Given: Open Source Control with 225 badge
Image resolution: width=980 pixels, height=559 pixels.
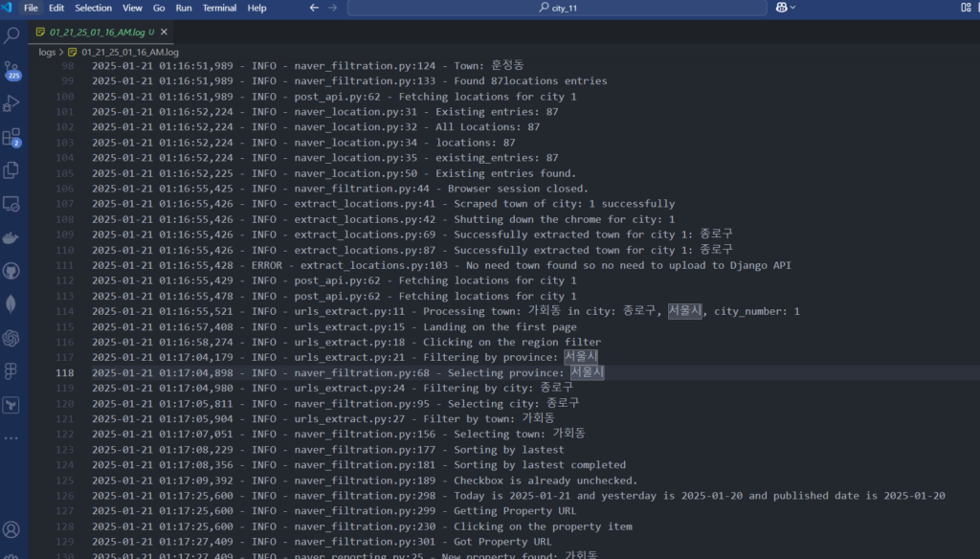Looking at the screenshot, I should [x=12, y=70].
